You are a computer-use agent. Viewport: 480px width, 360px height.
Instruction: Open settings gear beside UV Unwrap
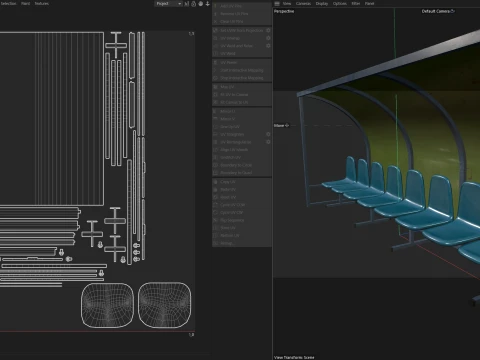pyautogui.click(x=268, y=38)
